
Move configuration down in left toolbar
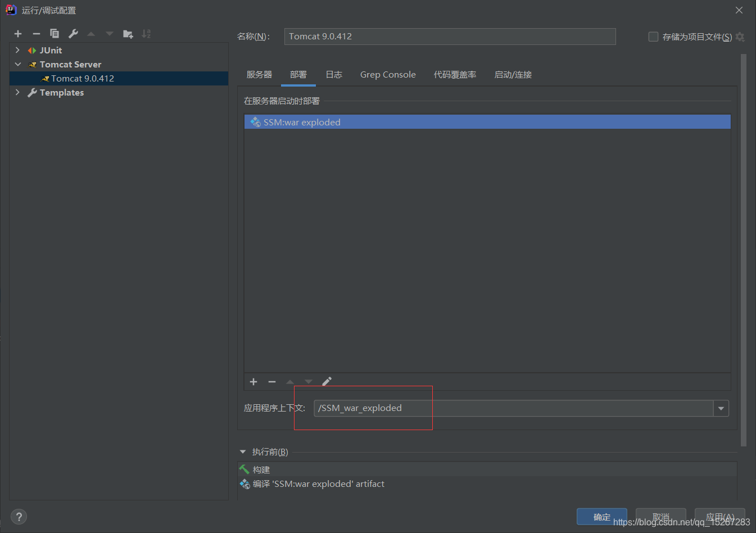point(110,34)
